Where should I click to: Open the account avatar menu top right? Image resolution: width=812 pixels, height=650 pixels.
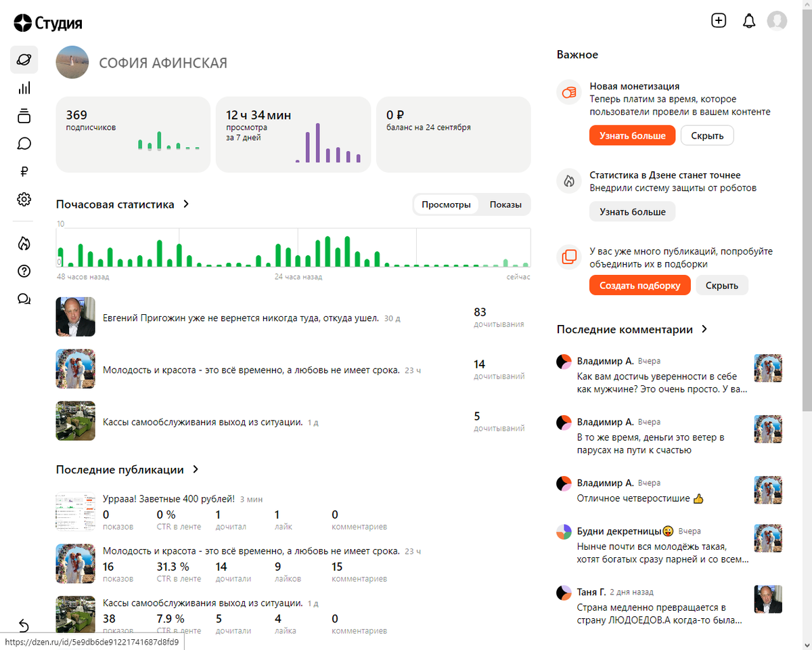[x=777, y=21]
